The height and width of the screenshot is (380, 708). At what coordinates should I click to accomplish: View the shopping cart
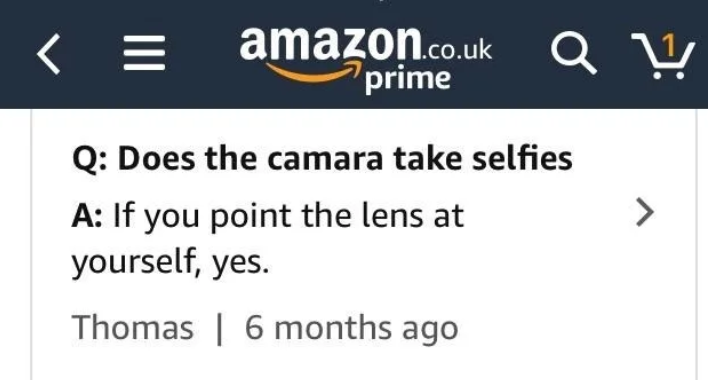(x=663, y=56)
